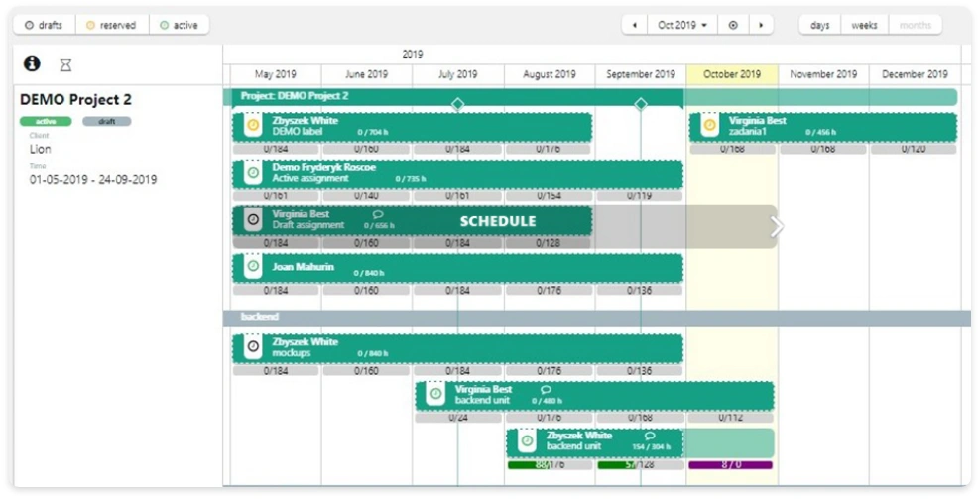
Task: Click status icon on Virginia Best zadania1
Action: [709, 125]
